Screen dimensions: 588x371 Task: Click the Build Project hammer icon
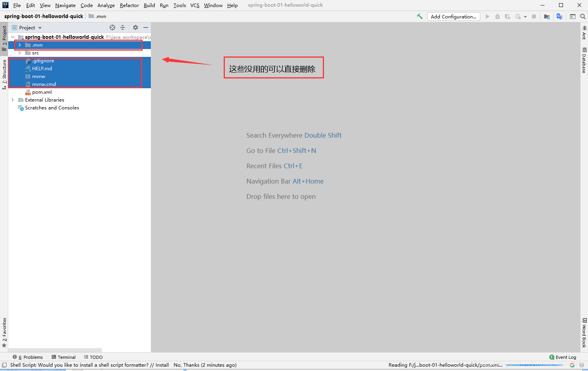click(420, 16)
